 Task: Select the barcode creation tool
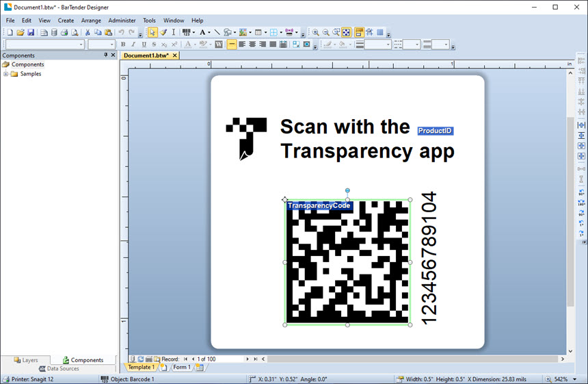[x=187, y=33]
